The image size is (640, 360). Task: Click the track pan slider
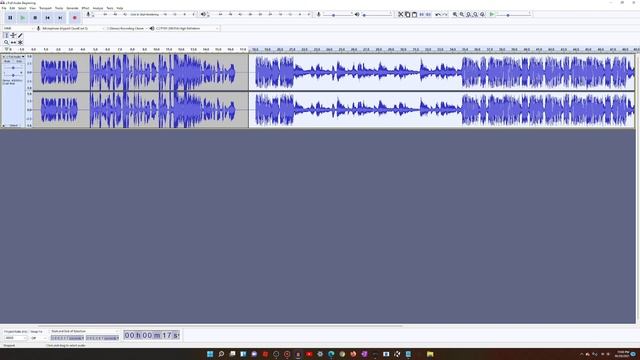[x=13, y=75]
